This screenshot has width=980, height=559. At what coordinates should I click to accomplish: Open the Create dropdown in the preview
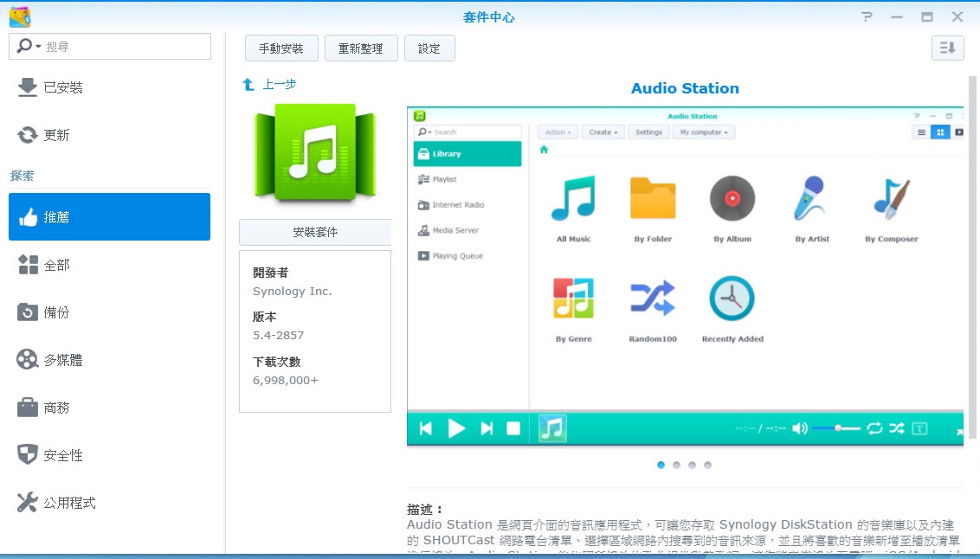pyautogui.click(x=603, y=132)
